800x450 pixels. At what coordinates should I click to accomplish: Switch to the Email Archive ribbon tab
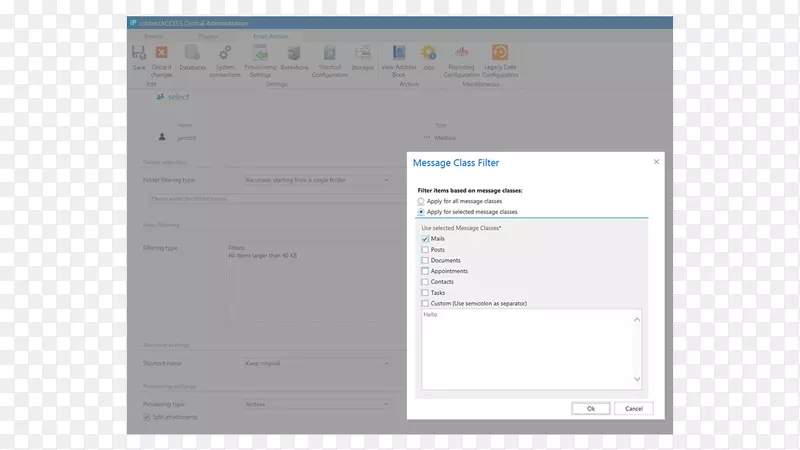[x=270, y=36]
